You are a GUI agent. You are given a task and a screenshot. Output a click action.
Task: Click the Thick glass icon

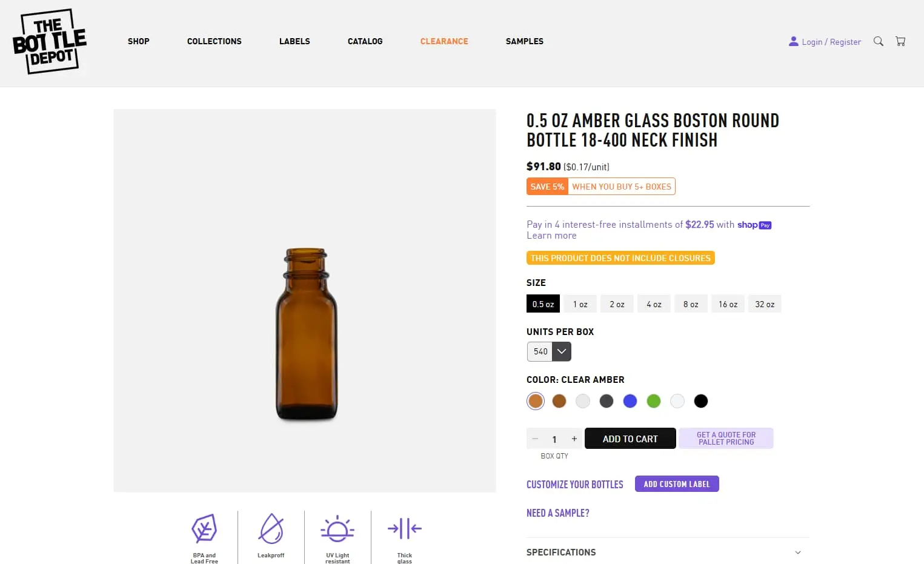pos(404,528)
